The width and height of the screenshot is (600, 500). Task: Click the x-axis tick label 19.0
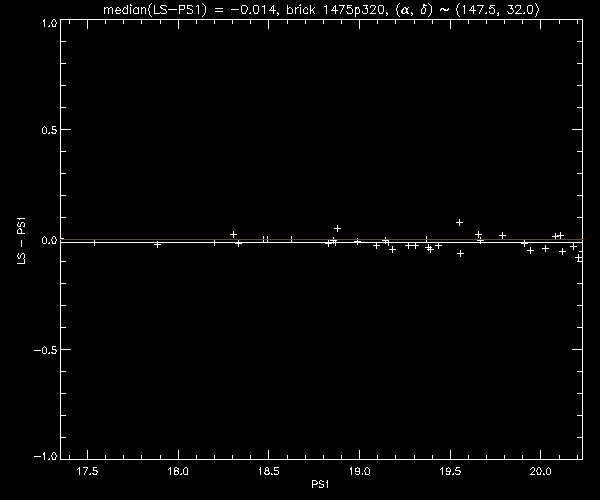[359, 471]
